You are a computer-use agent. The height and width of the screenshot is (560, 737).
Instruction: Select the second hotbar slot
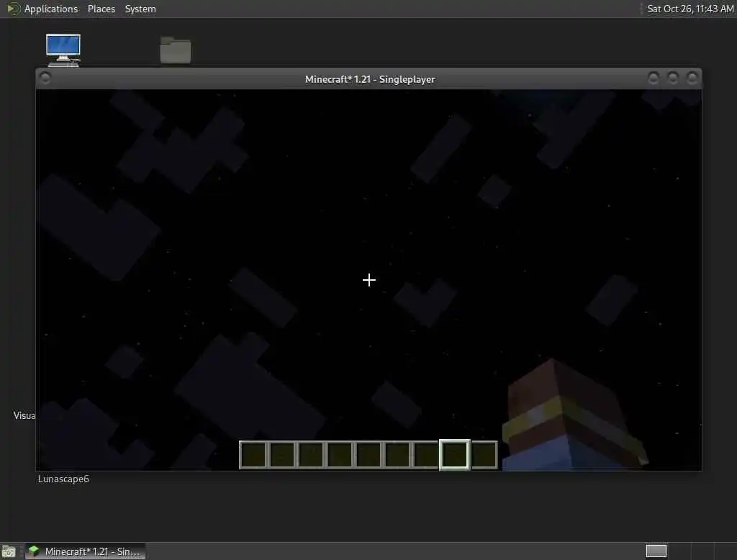[282, 455]
